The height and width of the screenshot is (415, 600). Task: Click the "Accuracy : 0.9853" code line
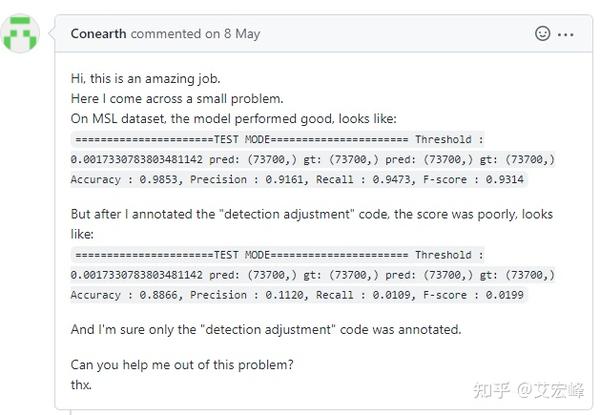pyautogui.click(x=297, y=180)
